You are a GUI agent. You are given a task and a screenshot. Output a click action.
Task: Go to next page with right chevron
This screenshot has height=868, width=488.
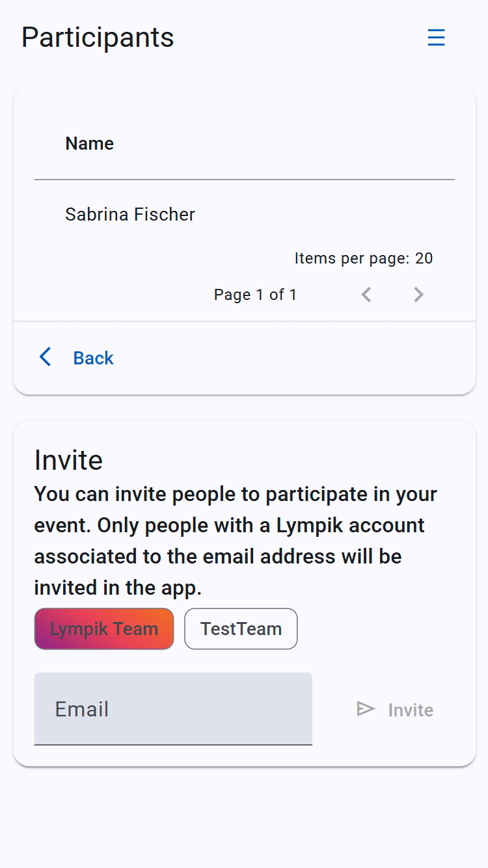point(418,295)
